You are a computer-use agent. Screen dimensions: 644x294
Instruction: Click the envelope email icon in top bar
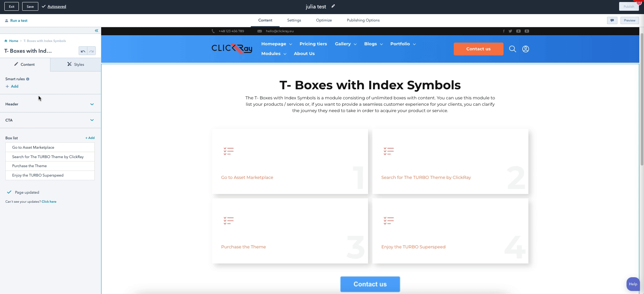[x=259, y=31]
